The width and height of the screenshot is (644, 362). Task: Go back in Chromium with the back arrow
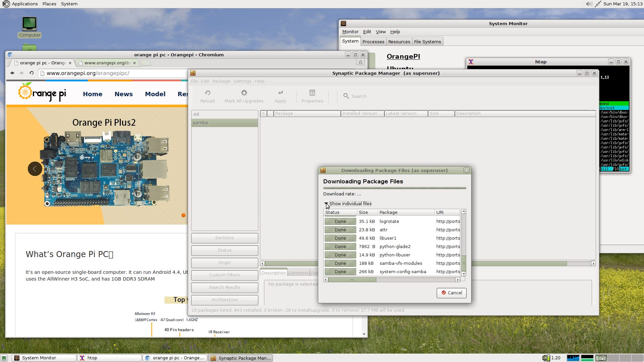(12, 73)
